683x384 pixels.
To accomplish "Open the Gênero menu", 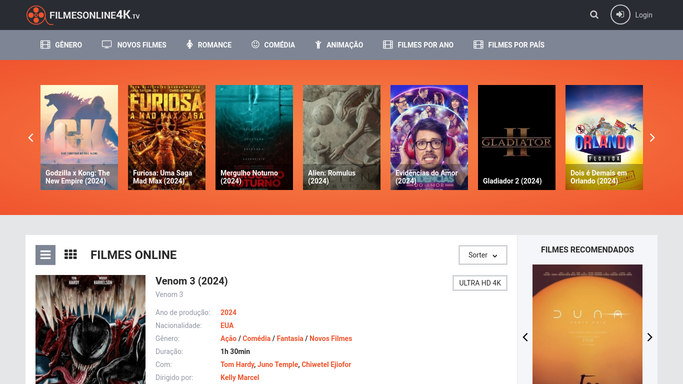I will click(68, 45).
